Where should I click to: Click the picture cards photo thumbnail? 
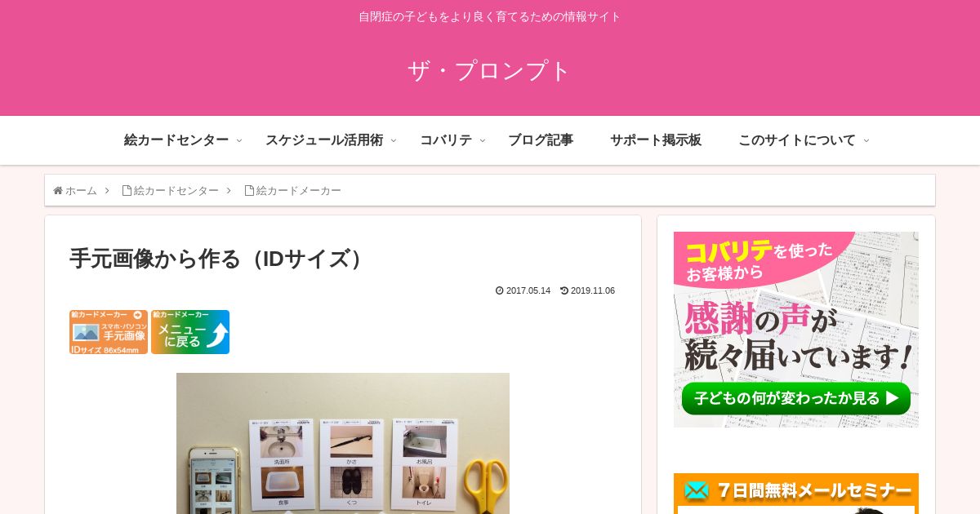(x=343, y=443)
